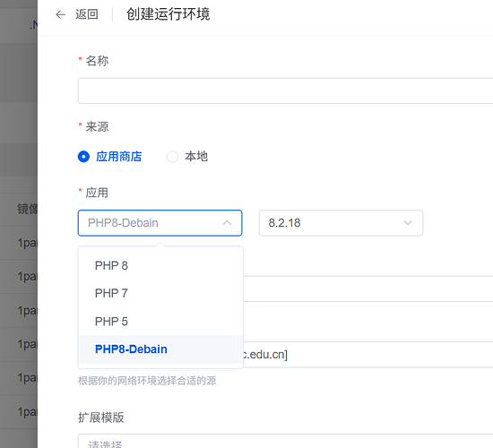
Task: Open the 扩展模版 请选择 dropdown
Action: tap(285, 441)
